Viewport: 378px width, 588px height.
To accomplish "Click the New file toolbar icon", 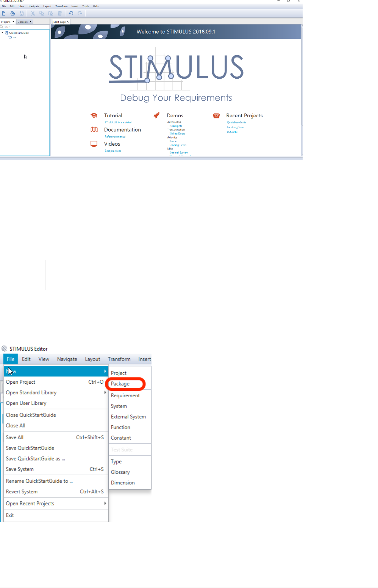I will coord(4,13).
